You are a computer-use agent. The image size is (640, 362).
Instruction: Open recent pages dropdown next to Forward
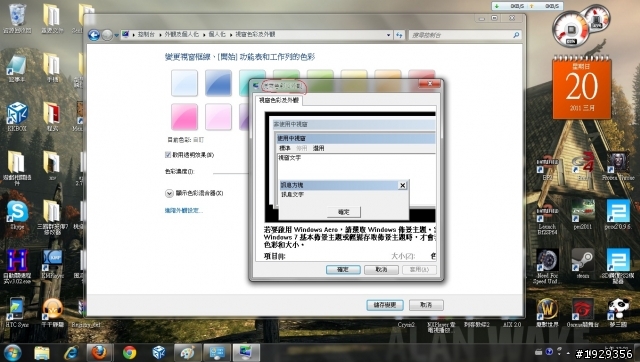pos(116,36)
